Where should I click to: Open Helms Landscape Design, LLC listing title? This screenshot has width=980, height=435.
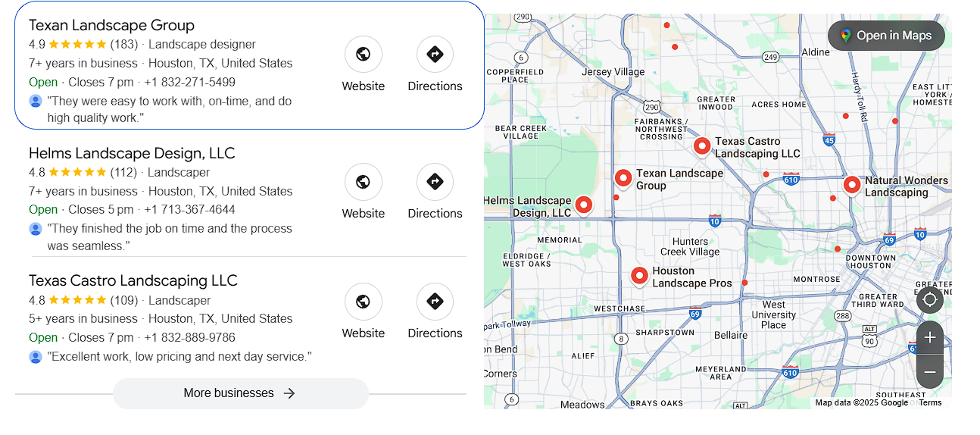click(x=132, y=153)
